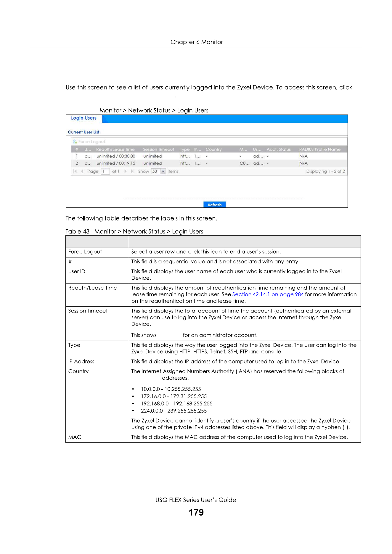Open the Section 42.14.1 on page 984 link
Viewport: 392px width, 554px height.
(x=268, y=294)
